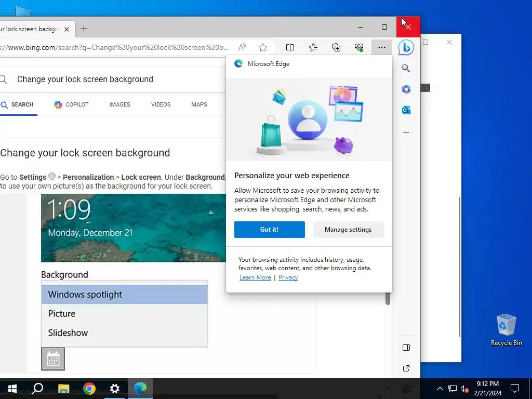532x399 pixels.
Task: Click the Got it! button
Action: 270,230
